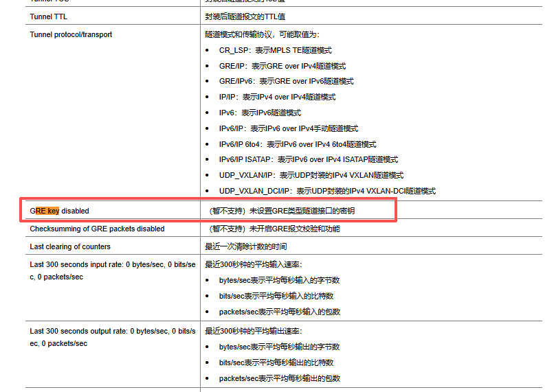This screenshot has height=392, width=554.
Task: Click the highlighted "GRE key" text
Action: click(47, 211)
